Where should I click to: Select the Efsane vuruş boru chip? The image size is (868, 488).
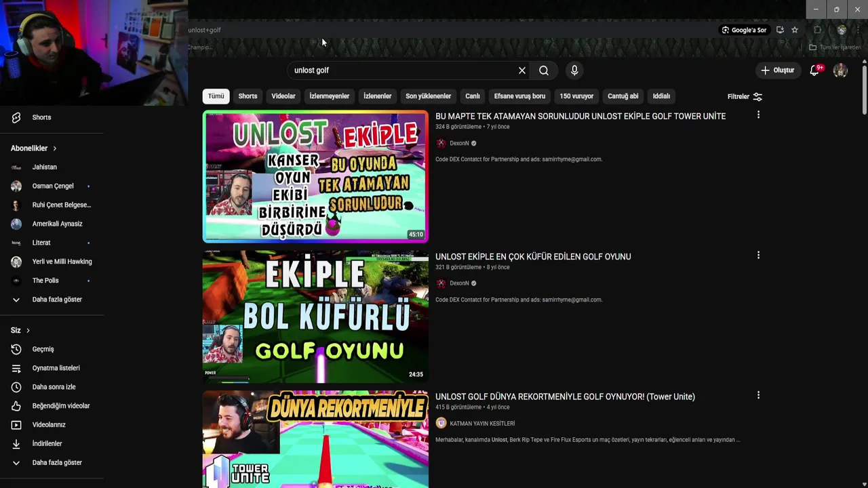click(x=519, y=96)
